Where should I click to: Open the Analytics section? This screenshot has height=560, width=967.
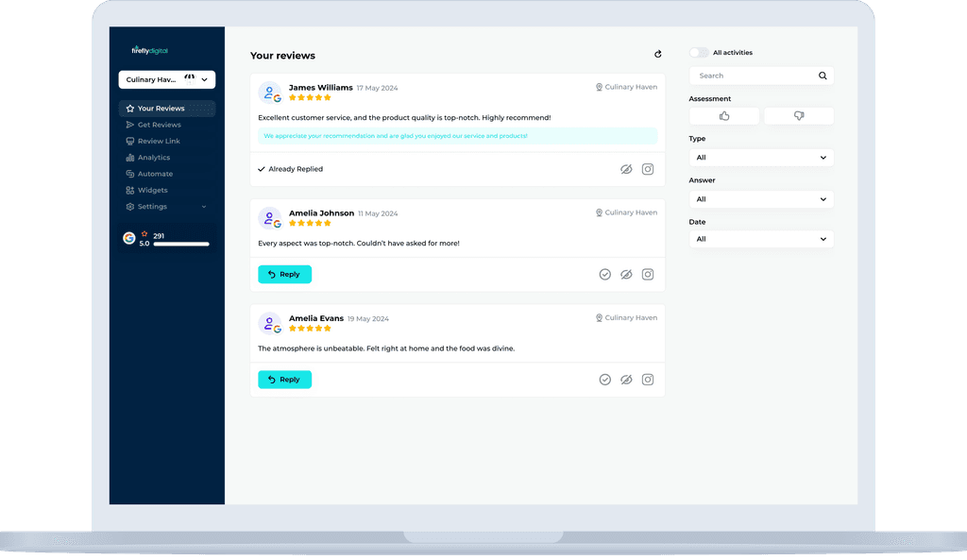152,157
